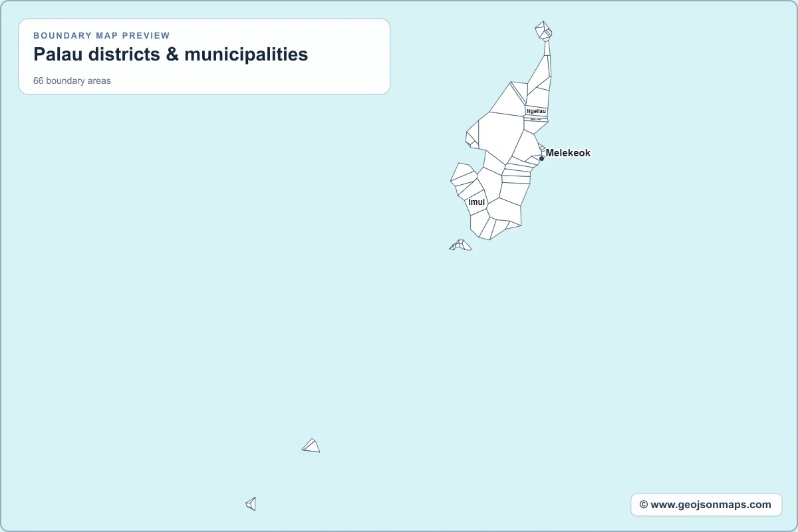This screenshot has width=798, height=532.
Task: Select the northern tip island cluster
Action: coord(543,31)
